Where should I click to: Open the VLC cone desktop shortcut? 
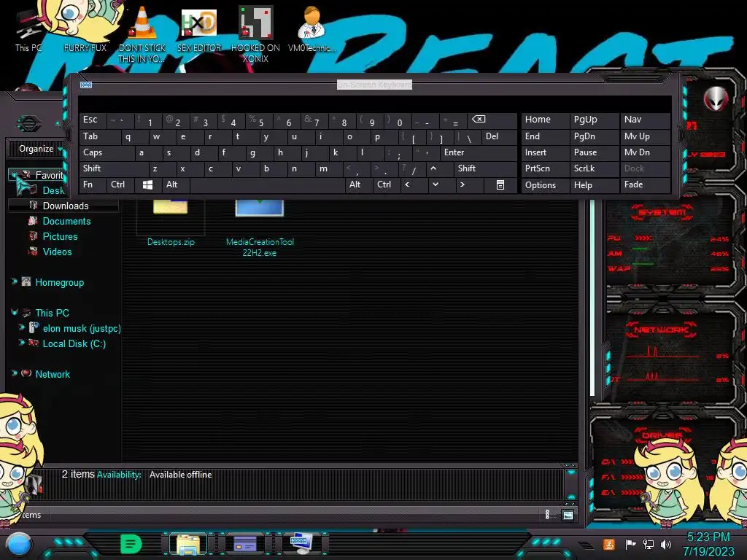[x=142, y=34]
